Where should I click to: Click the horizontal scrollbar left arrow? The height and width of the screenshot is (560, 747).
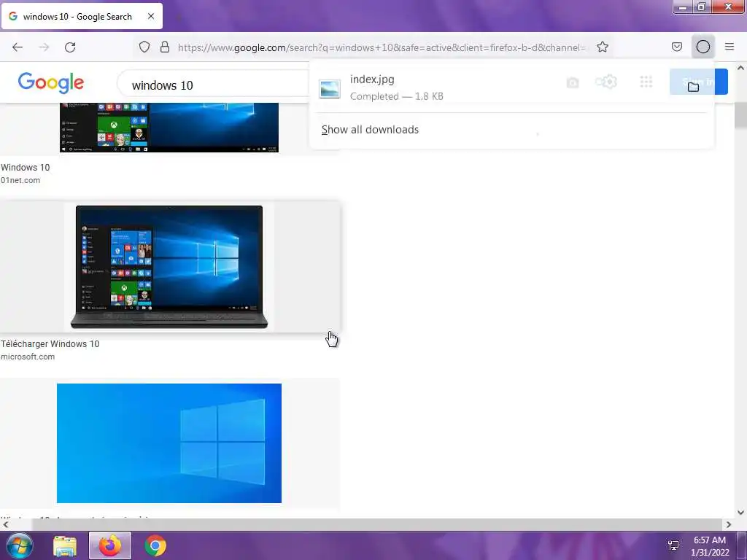pyautogui.click(x=5, y=525)
